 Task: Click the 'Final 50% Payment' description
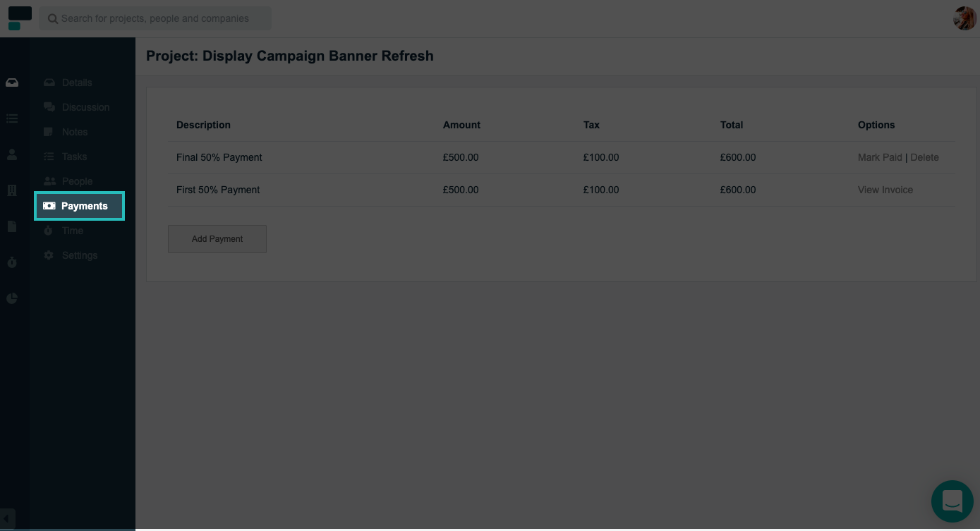pyautogui.click(x=219, y=157)
